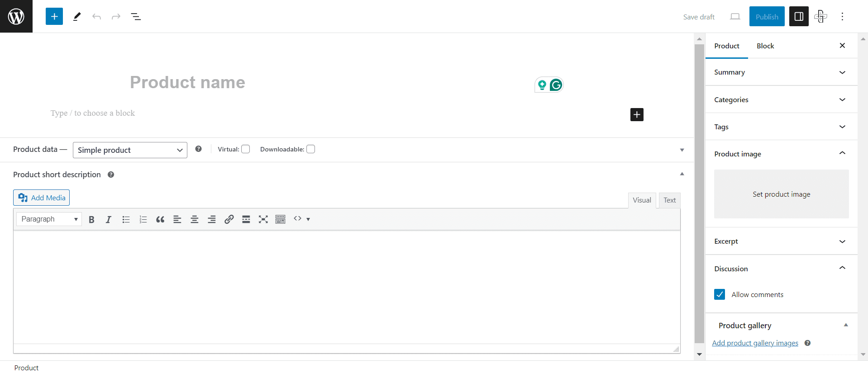This screenshot has width=868, height=373.
Task: Open the Paragraph format dropdown
Action: 49,219
